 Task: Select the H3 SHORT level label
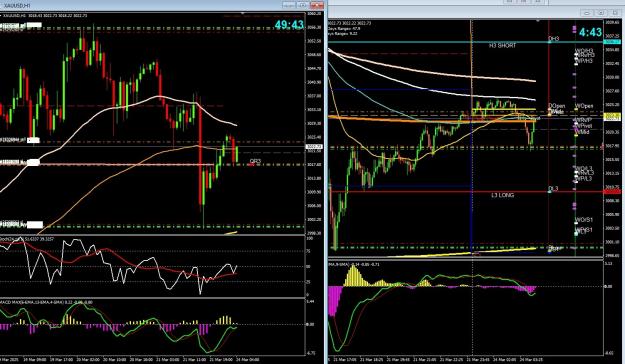(503, 46)
